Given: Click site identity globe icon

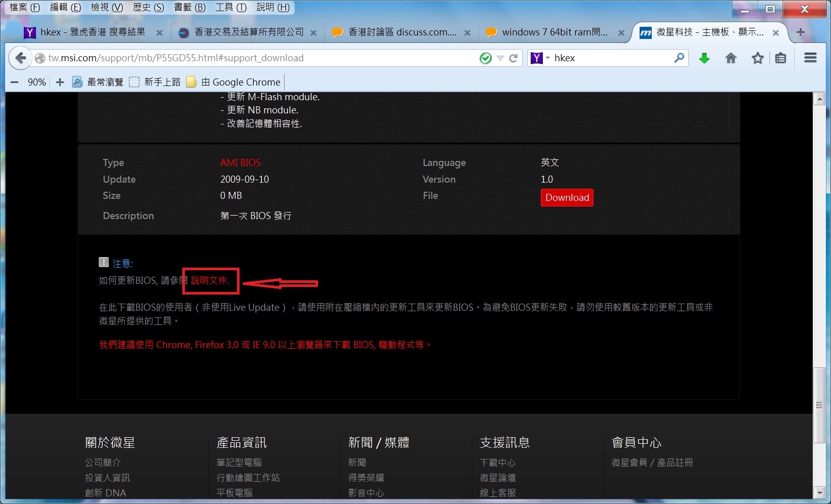Looking at the screenshot, I should [x=40, y=58].
